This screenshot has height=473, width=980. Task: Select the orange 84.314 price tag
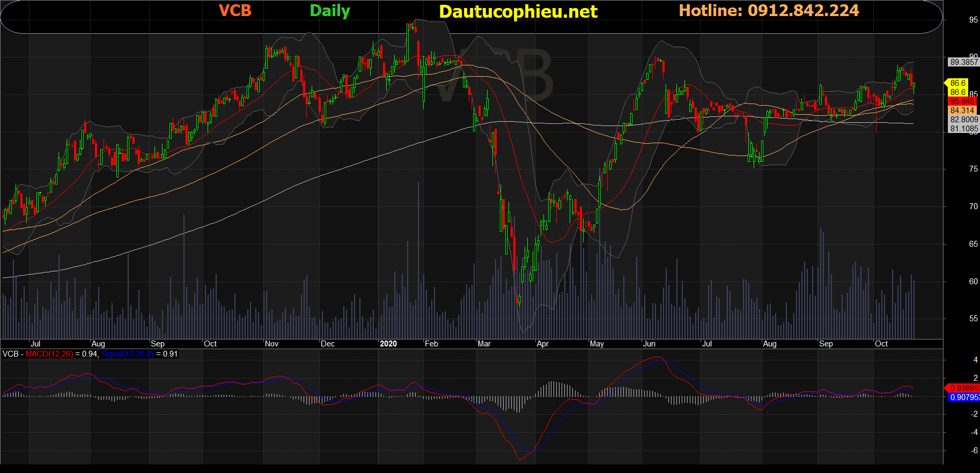pos(962,110)
